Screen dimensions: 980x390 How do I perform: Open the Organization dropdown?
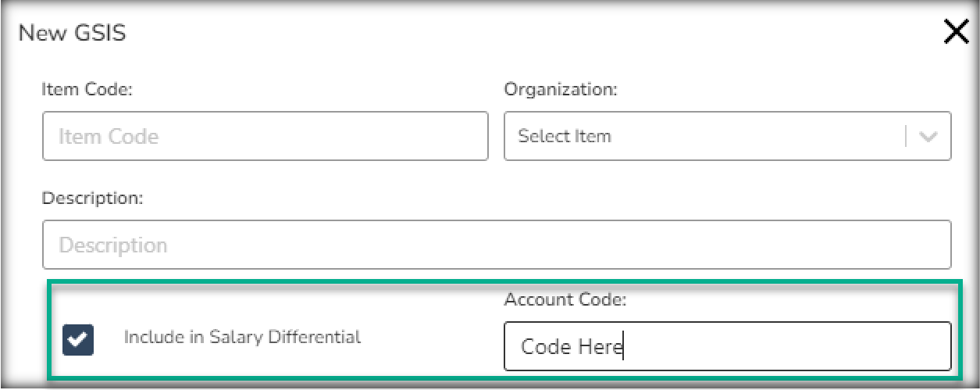703,136
